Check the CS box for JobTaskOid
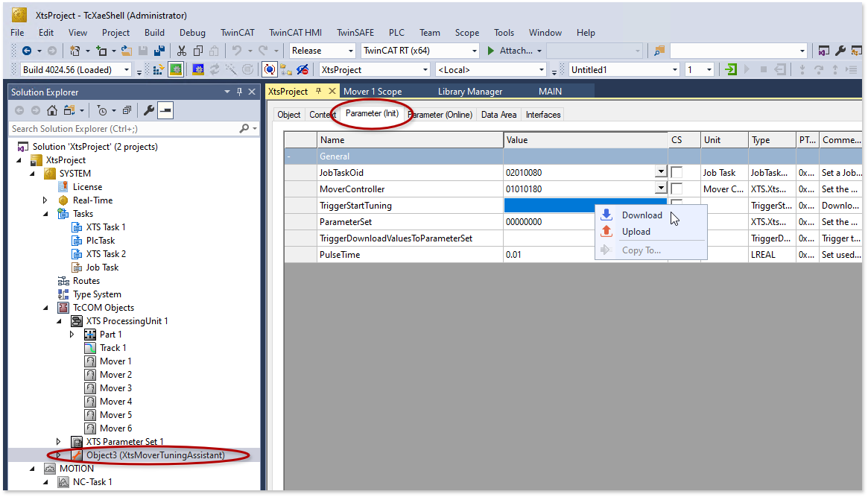The width and height of the screenshot is (868, 497). [x=677, y=173]
